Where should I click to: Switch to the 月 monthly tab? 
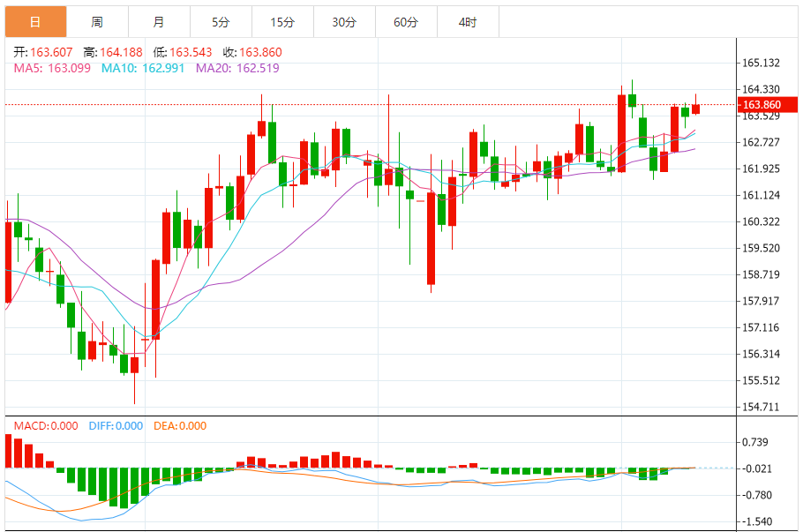[159, 22]
